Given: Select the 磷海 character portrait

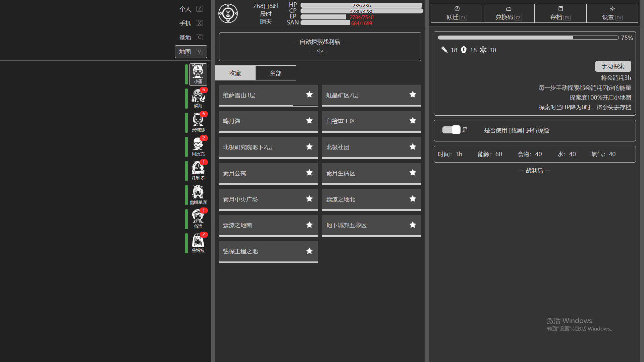Looking at the screenshot, I should pyautogui.click(x=198, y=99).
